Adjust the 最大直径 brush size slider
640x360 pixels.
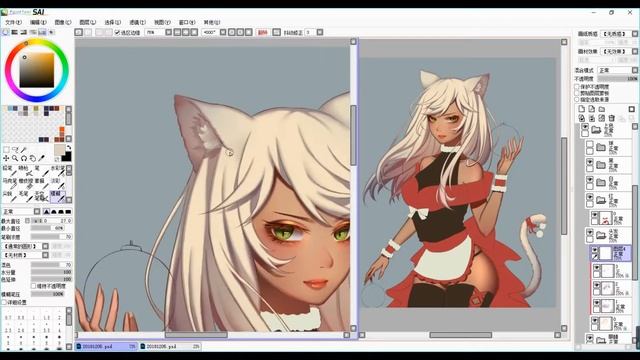pos(51,221)
